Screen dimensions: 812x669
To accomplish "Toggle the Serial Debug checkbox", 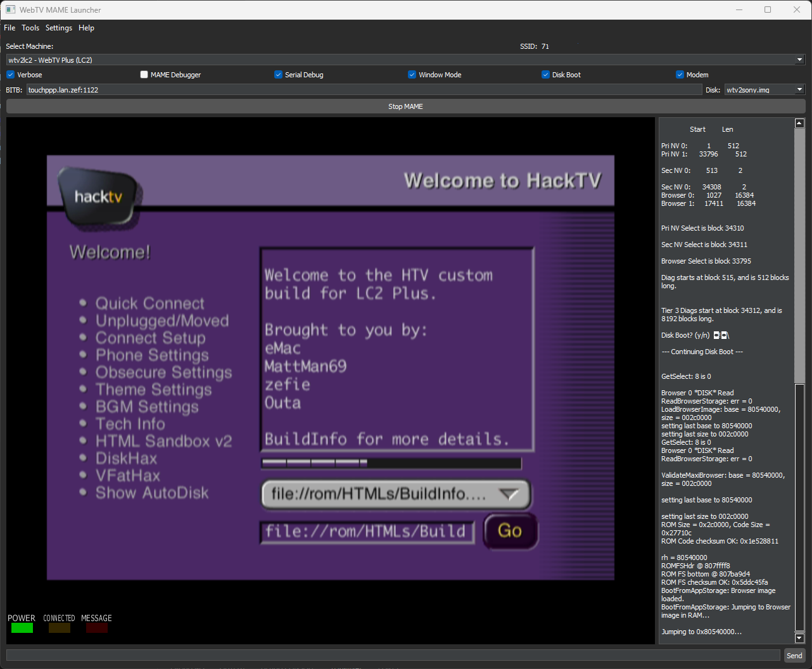I will point(278,75).
